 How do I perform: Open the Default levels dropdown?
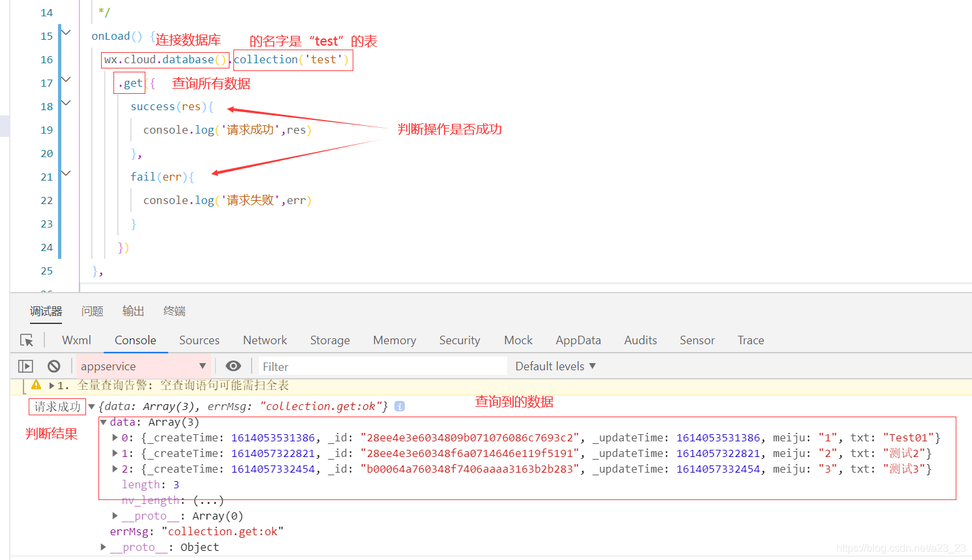555,366
